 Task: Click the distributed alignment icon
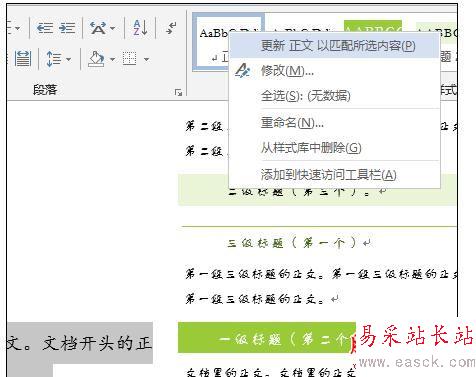(23, 59)
